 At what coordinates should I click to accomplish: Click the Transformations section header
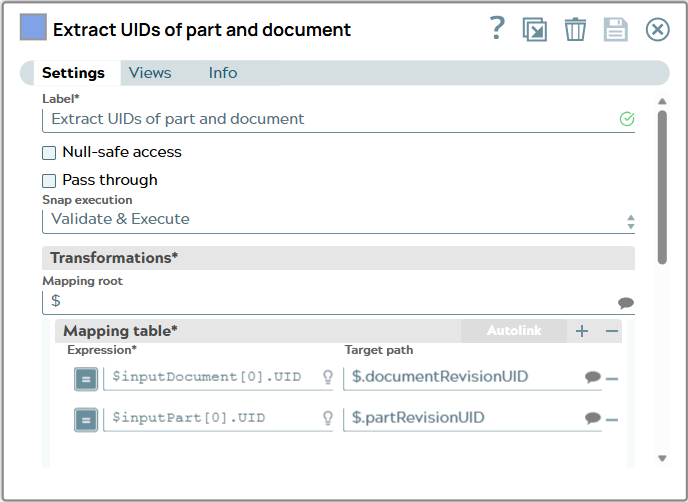[338, 258]
